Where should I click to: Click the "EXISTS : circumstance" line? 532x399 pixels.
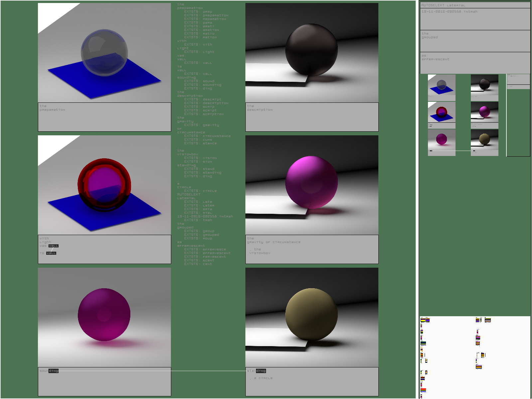click(x=207, y=136)
